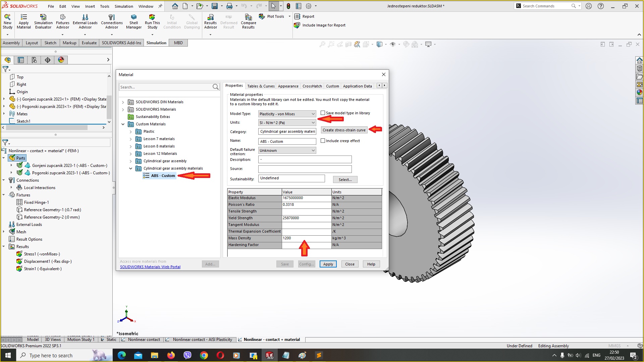Open the Tables & Curves tab
This screenshot has width=644, height=362.
[x=261, y=86]
